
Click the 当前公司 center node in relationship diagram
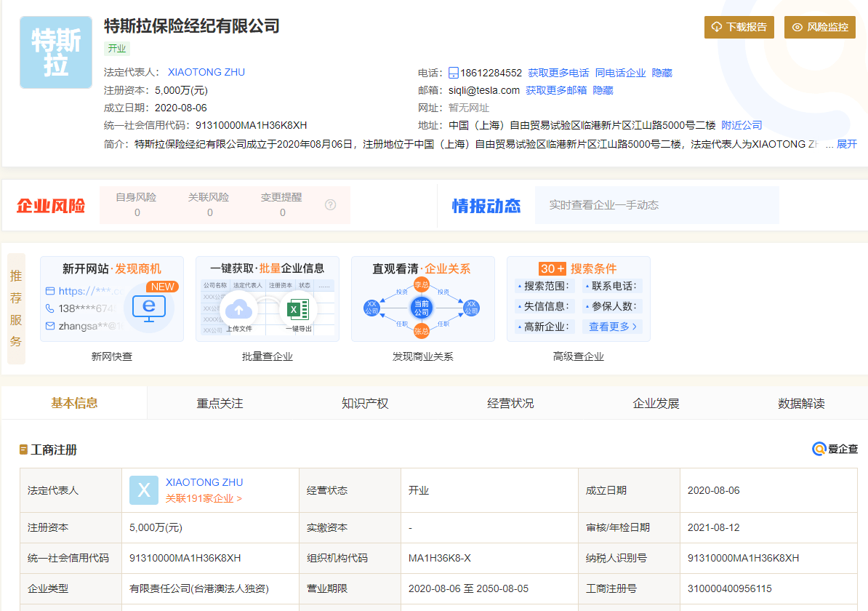coord(421,308)
